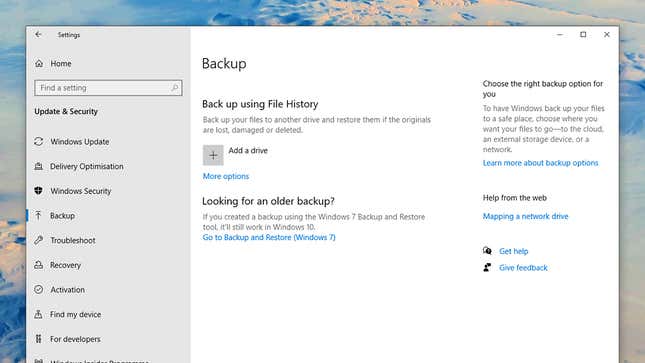Viewport: 645px width, 363px height.
Task: Click the Find a setting search box
Action: 108,88
